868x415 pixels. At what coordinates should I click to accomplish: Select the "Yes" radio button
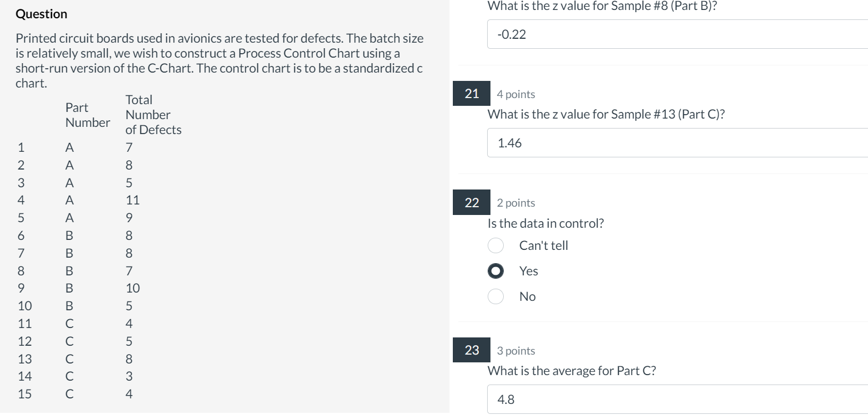pos(495,271)
